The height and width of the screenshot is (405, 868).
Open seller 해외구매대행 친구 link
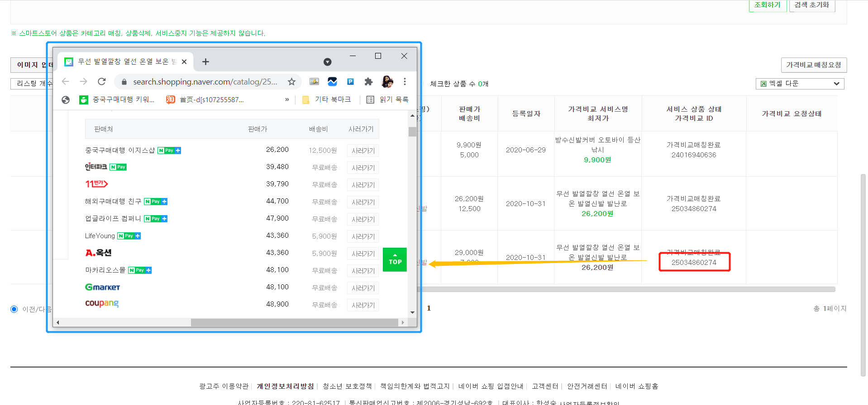(113, 201)
